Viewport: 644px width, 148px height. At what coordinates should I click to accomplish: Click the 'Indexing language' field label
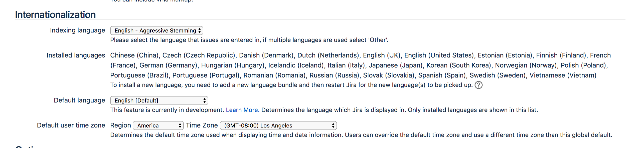coord(78,30)
